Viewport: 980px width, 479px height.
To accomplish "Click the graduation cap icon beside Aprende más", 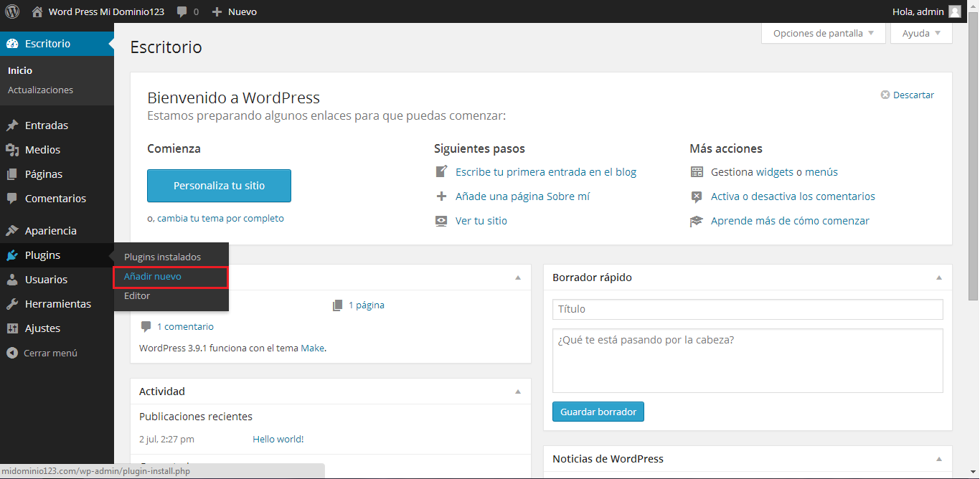I will (697, 221).
